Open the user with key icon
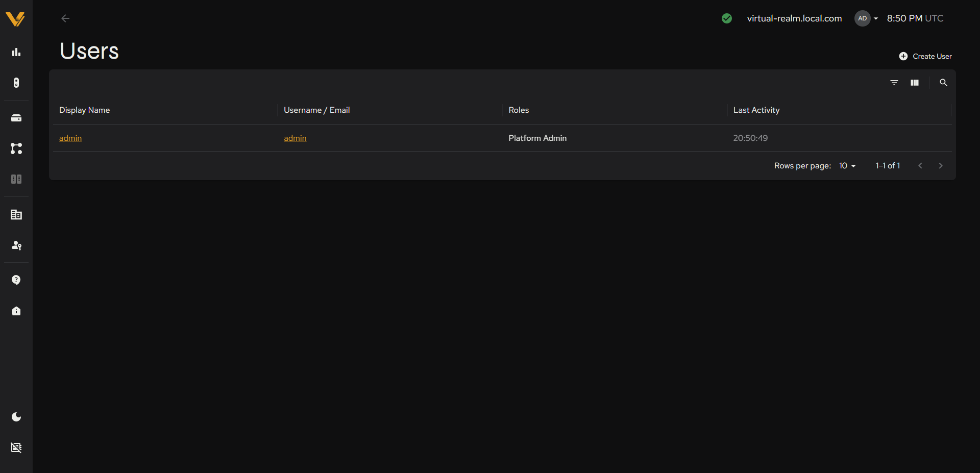Screen dimensions: 980x473 click(x=16, y=245)
